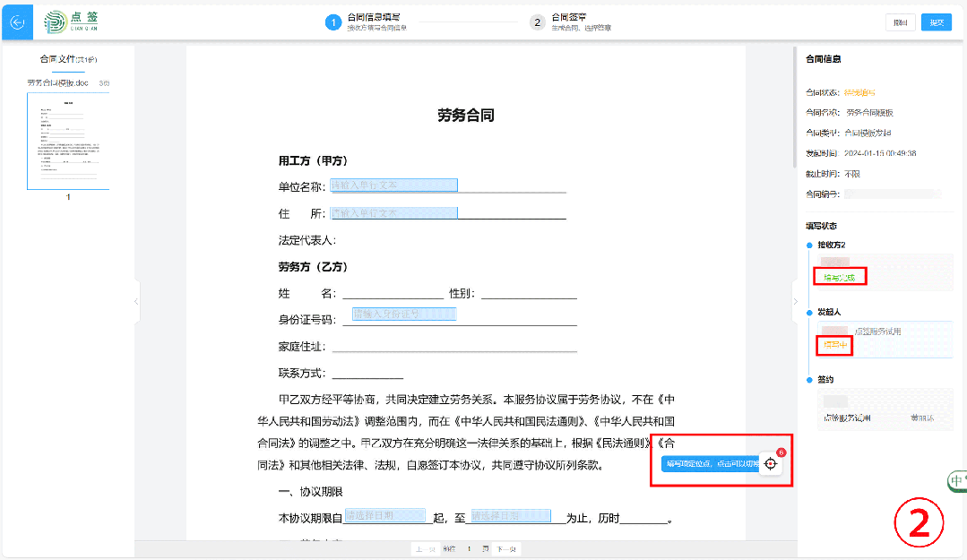Click contract status value 待我填写
Viewport: 967px width, 560px height.
[x=859, y=92]
